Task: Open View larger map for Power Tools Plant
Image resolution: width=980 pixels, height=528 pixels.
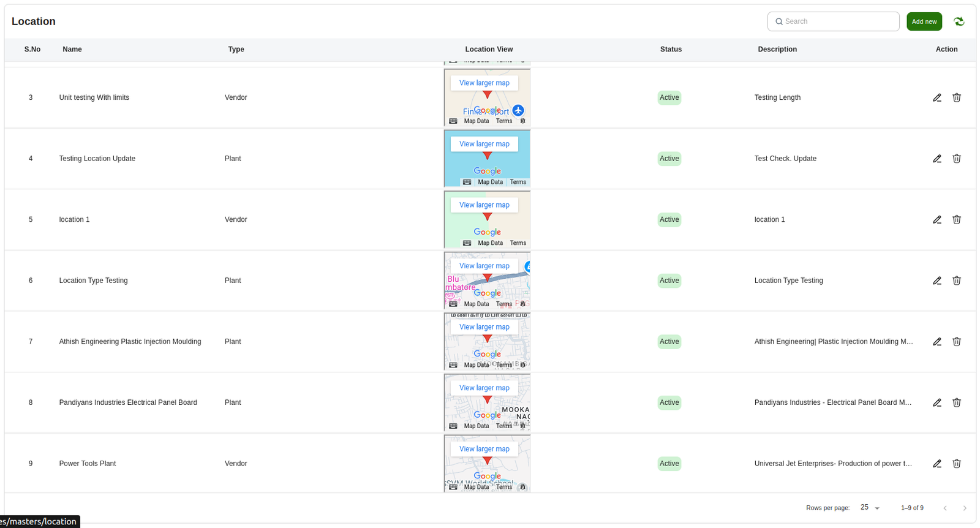Action: click(x=484, y=449)
